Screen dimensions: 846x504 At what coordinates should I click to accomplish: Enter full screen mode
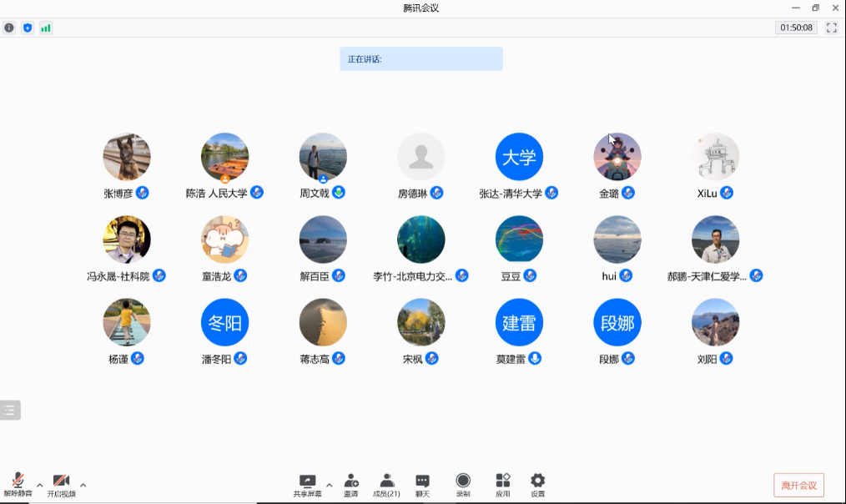831,28
